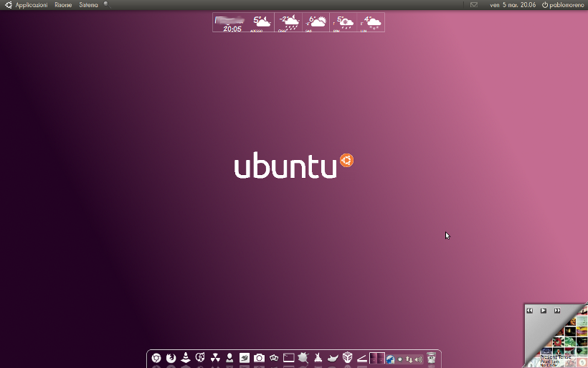Click the angled ruler icon in dock
This screenshot has height=368, width=588.
click(362, 359)
